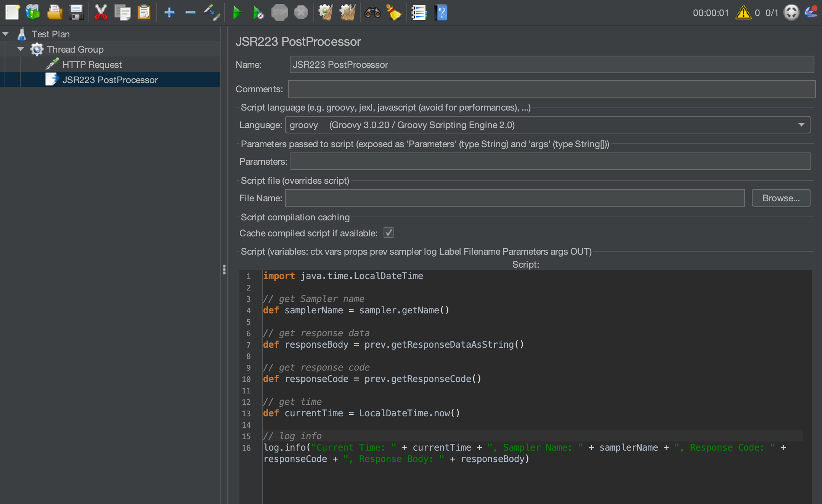
Task: Click the Toggle expand arrows toolbar icon
Action: click(212, 13)
